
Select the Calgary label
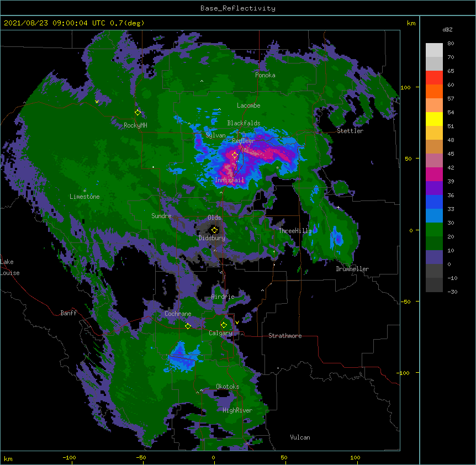coord(220,333)
